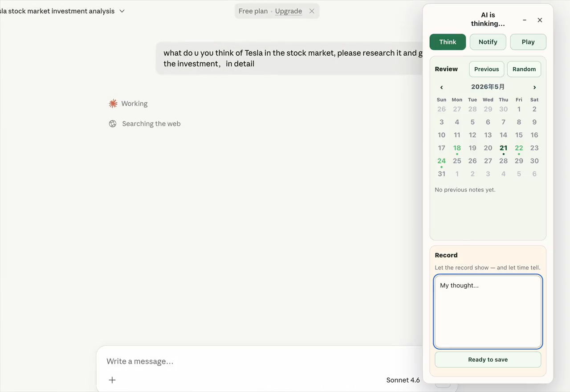Click inside the My thought text area
Screen dimensions: 570x392
[488, 311]
